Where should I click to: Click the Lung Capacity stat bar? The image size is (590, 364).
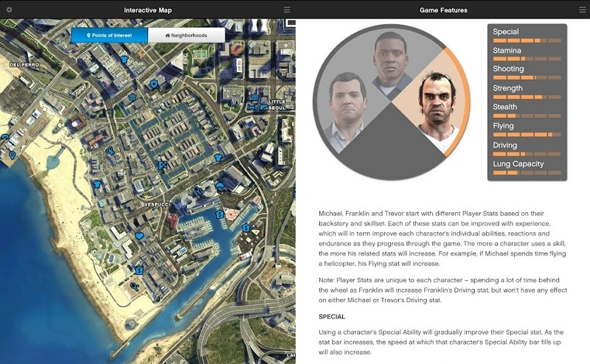click(x=527, y=173)
